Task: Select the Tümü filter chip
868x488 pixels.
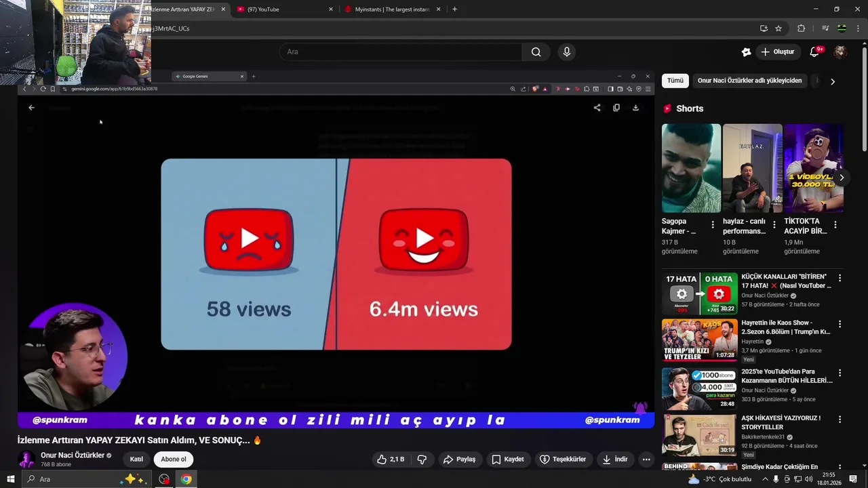Action: 675,81
